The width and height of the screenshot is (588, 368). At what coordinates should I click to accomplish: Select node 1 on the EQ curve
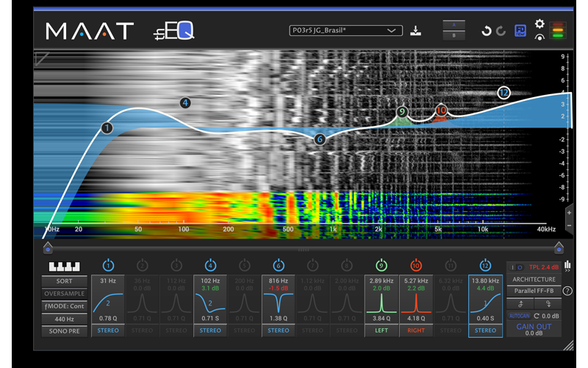click(107, 128)
